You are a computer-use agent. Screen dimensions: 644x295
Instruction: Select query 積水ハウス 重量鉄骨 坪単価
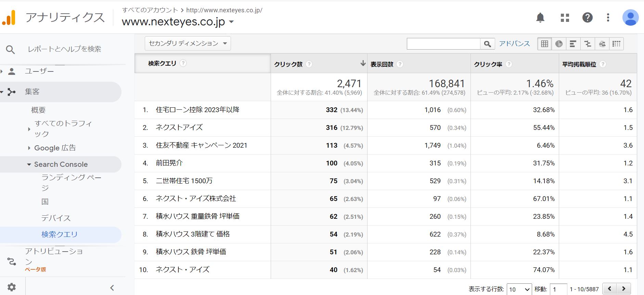[x=197, y=216]
